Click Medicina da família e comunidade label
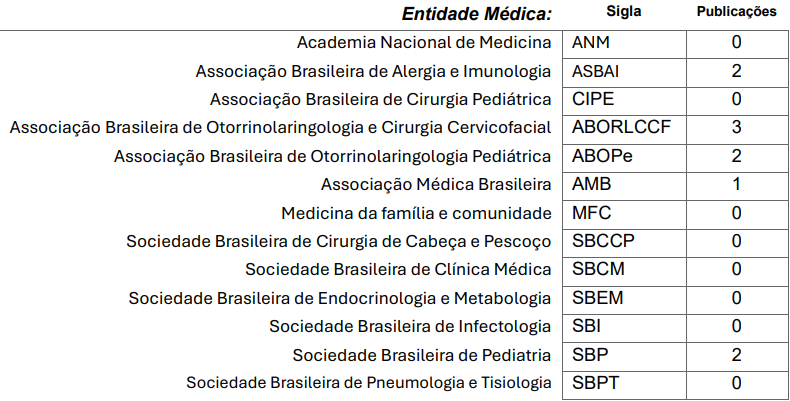This screenshot has width=790, height=401. pyautogui.click(x=416, y=214)
